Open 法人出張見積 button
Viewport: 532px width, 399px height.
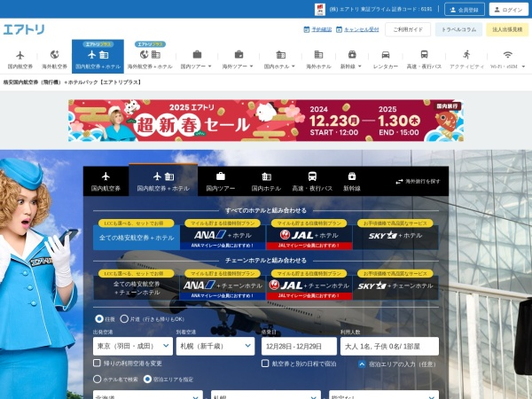coord(507,29)
